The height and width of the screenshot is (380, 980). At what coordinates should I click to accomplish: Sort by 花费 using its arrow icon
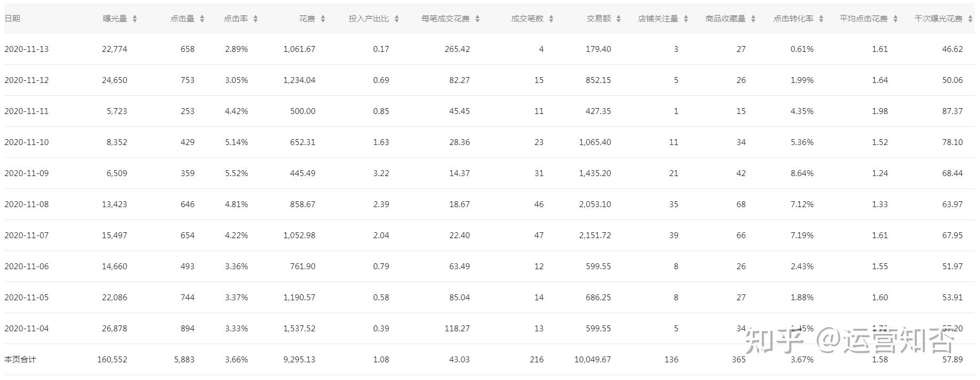323,19
